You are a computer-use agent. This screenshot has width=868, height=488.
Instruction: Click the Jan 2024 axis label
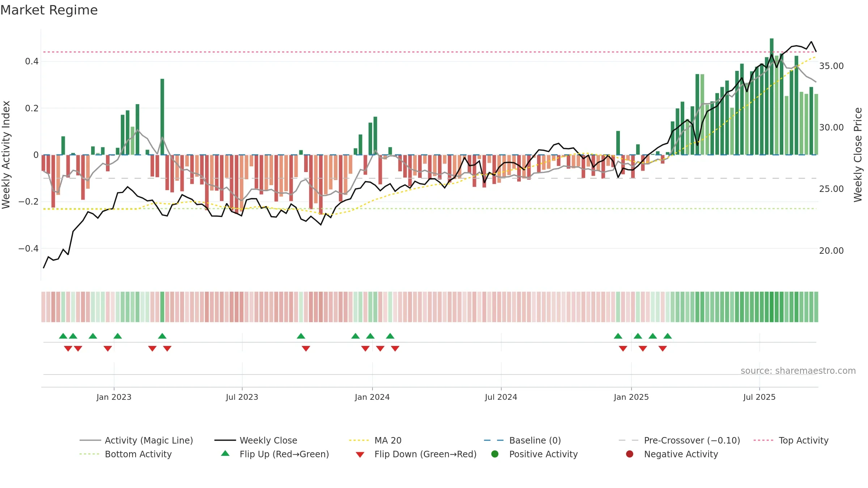point(372,397)
